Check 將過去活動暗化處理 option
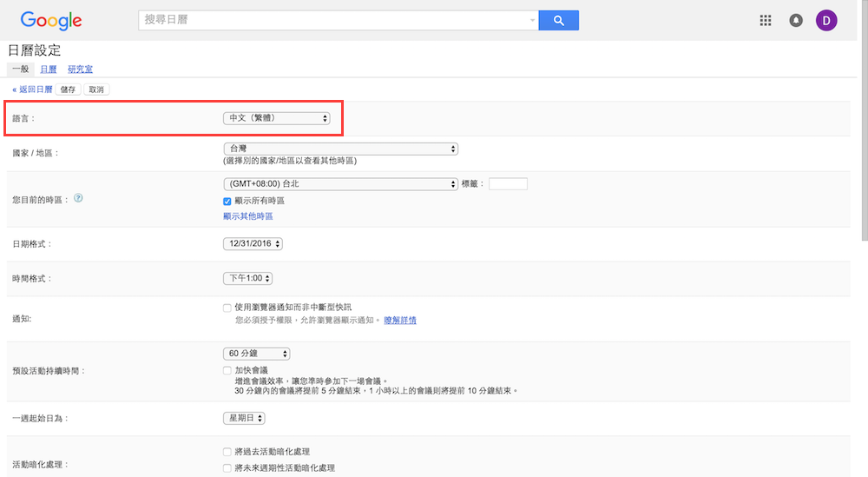 (227, 452)
